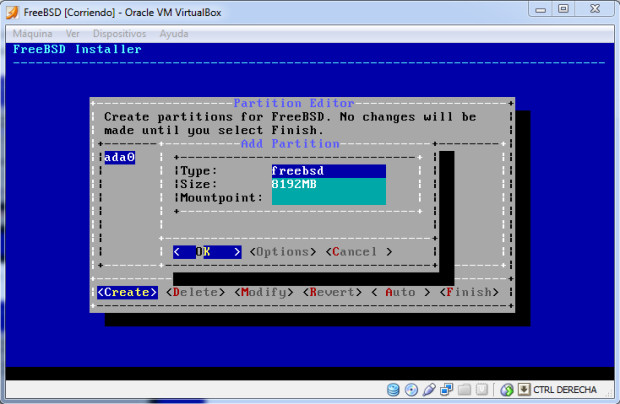Viewport: 620px width, 404px height.
Task: Open the Máquina menu
Action: point(32,33)
